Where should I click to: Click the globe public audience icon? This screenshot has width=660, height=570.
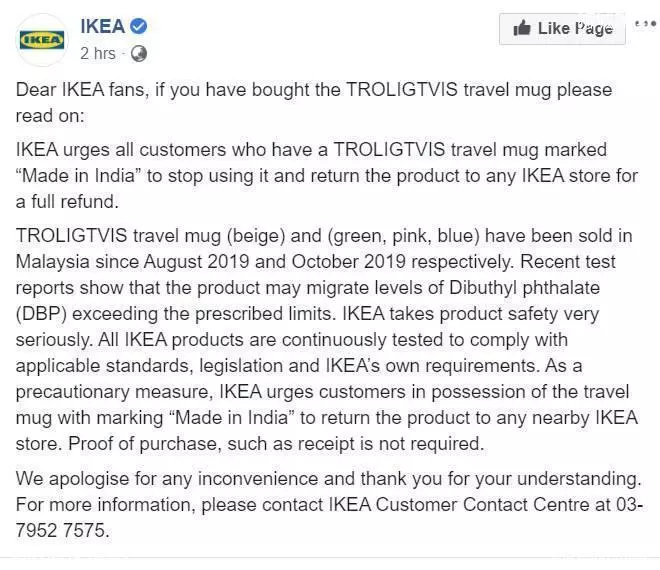coord(139,54)
